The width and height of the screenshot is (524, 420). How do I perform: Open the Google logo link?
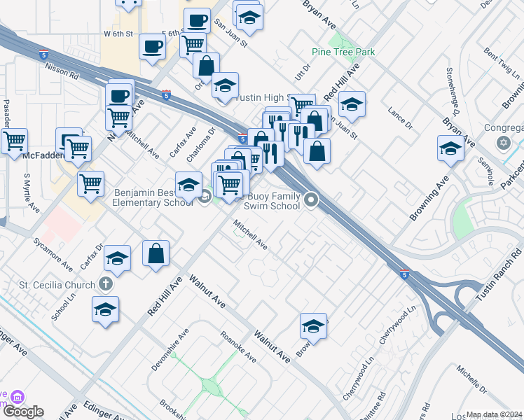tap(24, 412)
